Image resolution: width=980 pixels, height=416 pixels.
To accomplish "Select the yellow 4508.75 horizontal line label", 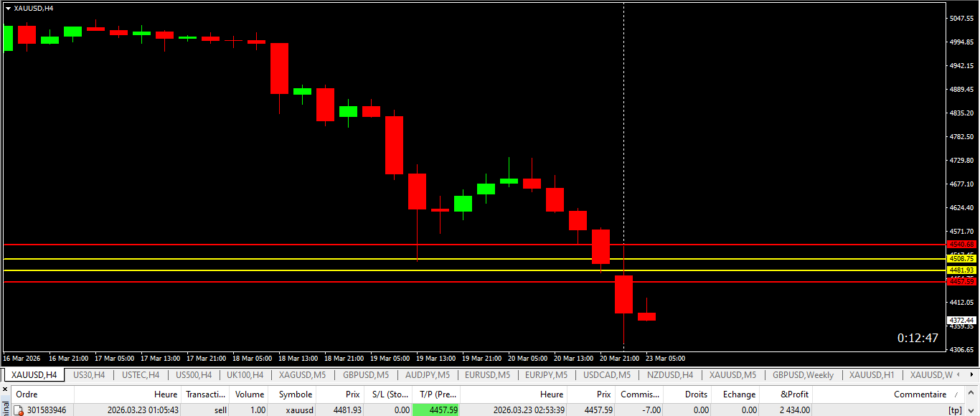I will pyautogui.click(x=961, y=258).
